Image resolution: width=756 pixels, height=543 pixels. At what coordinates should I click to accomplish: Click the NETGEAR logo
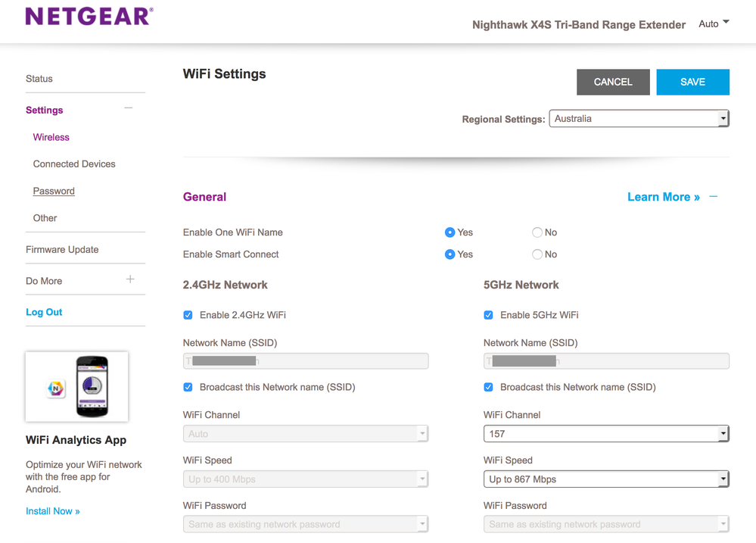coord(90,17)
